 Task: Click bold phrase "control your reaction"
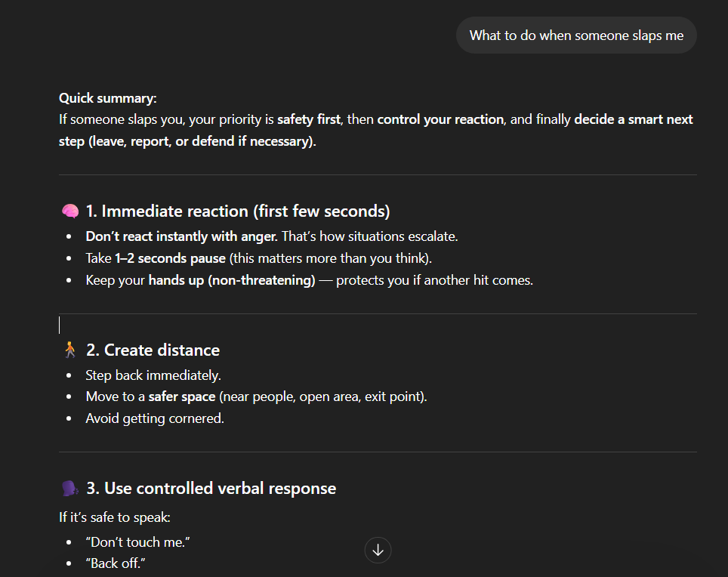(x=440, y=120)
